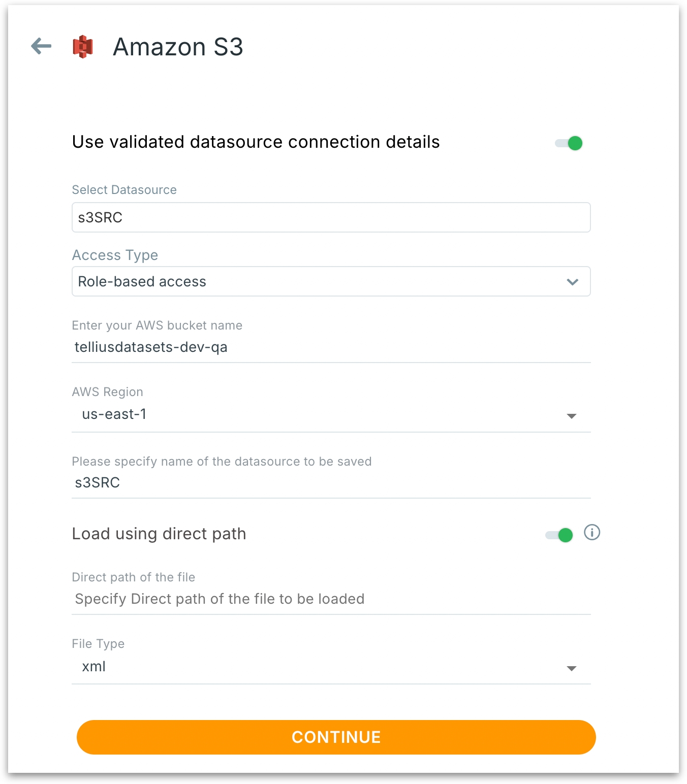
Task: Click the Amazon S3 page title
Action: point(178,47)
